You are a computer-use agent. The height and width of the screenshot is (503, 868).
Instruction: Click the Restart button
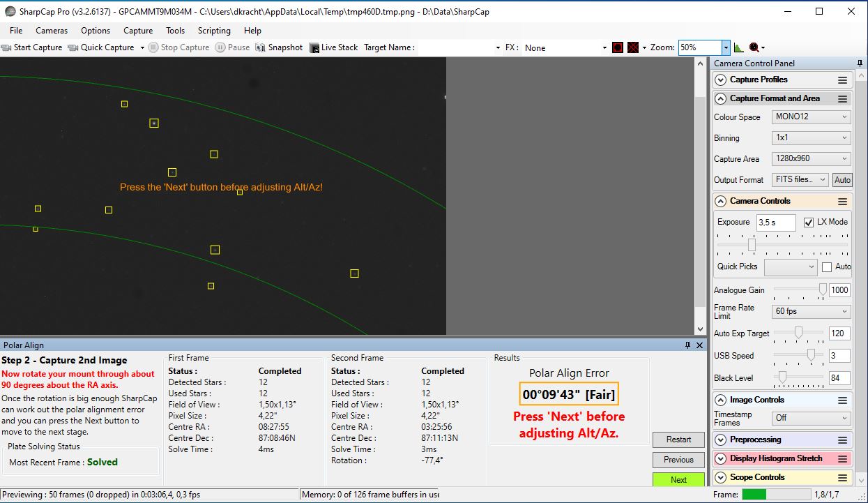coord(678,440)
